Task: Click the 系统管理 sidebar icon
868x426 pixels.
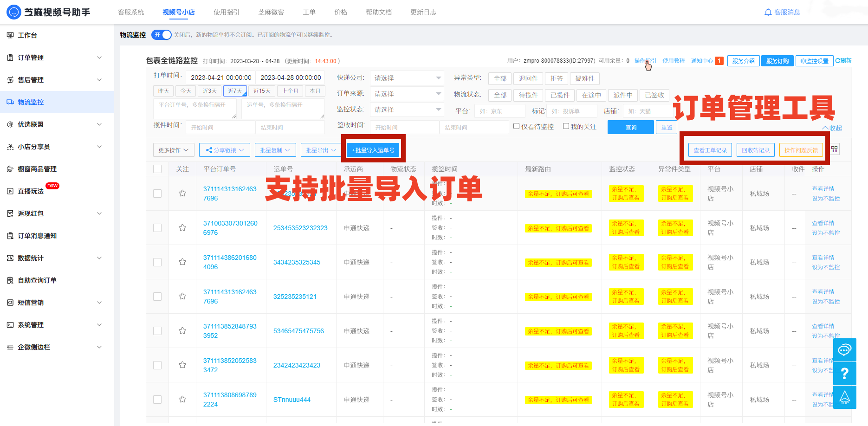Action: click(x=10, y=325)
